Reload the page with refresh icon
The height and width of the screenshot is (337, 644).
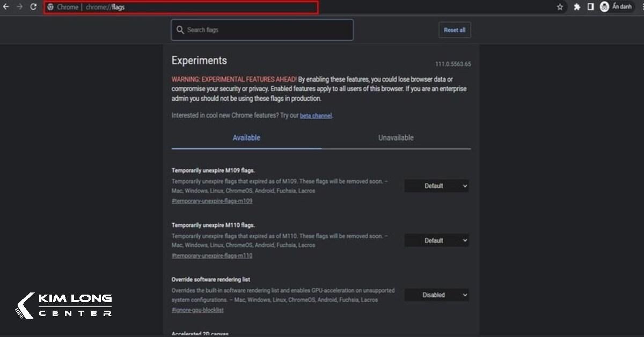click(x=33, y=7)
